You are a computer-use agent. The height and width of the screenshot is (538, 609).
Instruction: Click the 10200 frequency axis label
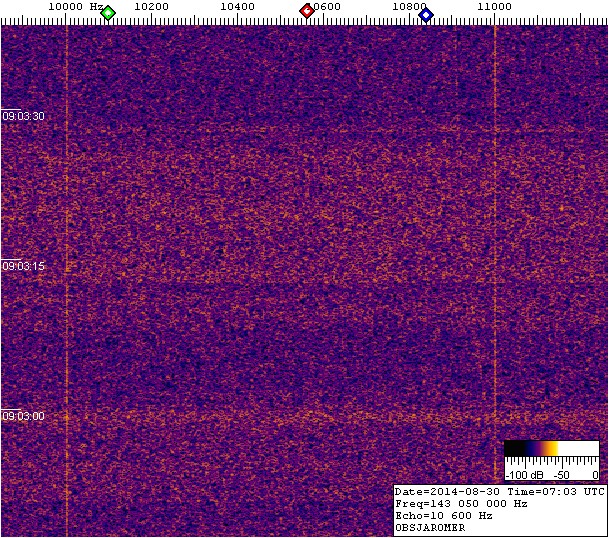[x=151, y=6]
